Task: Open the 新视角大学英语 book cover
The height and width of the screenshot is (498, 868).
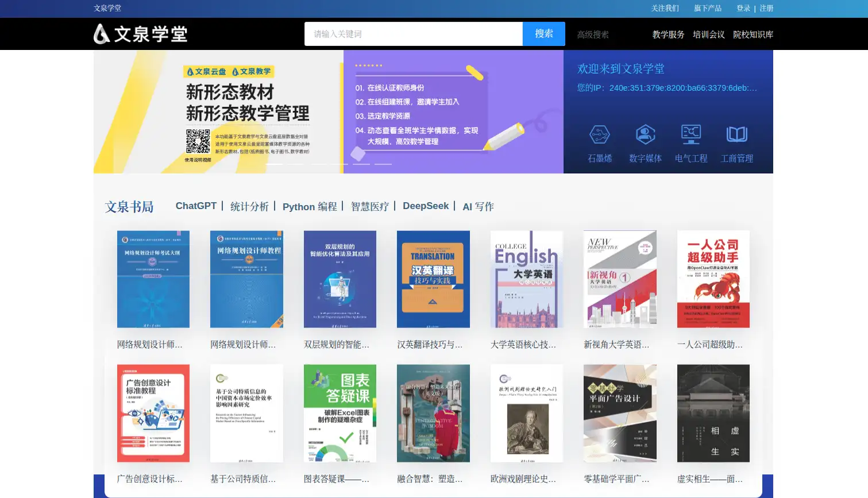Action: tap(620, 279)
